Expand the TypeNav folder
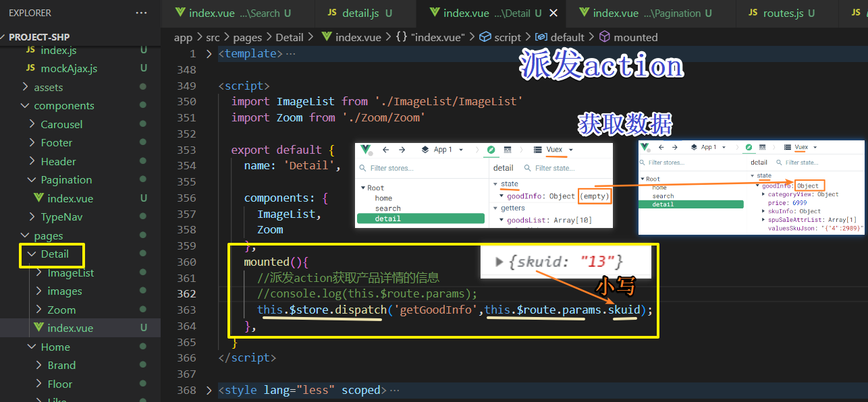This screenshot has width=868, height=402. pos(61,217)
